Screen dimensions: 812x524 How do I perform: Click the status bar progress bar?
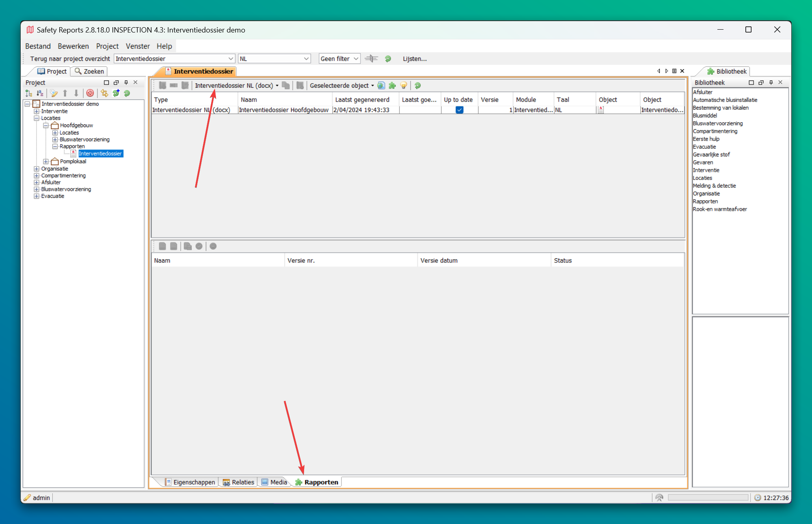click(x=708, y=498)
